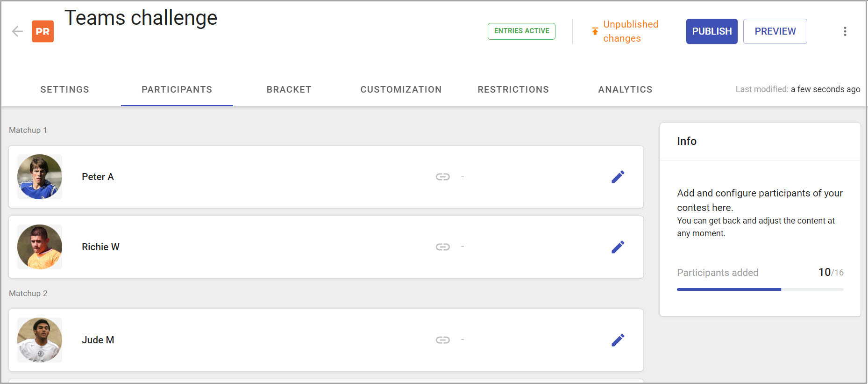This screenshot has width=868, height=384.
Task: Edit Jude M with pencil icon
Action: pyautogui.click(x=618, y=340)
